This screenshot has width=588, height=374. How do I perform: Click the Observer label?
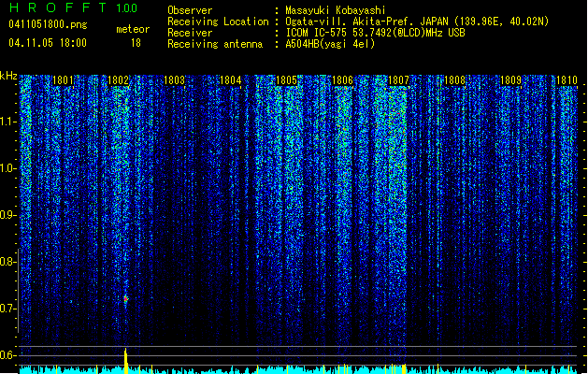pos(190,10)
